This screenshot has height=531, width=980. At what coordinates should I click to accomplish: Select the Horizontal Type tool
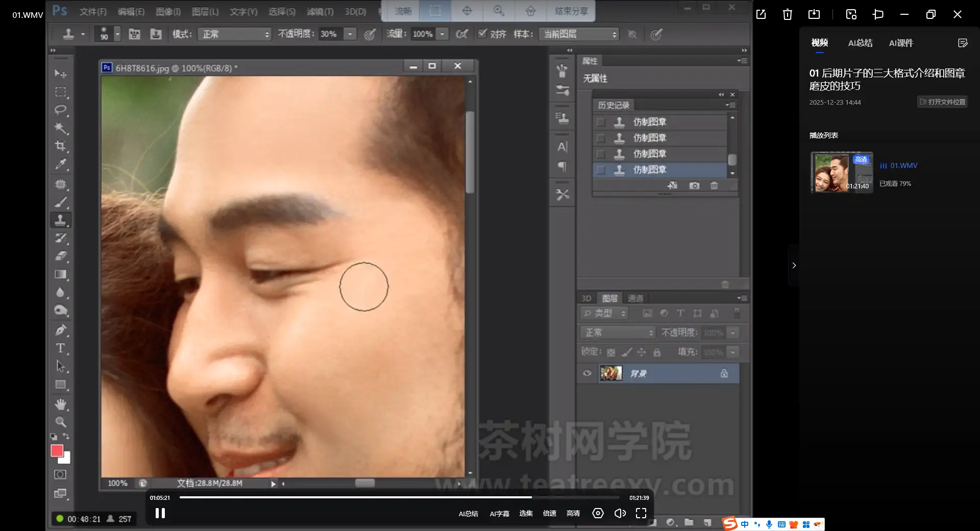click(60, 348)
